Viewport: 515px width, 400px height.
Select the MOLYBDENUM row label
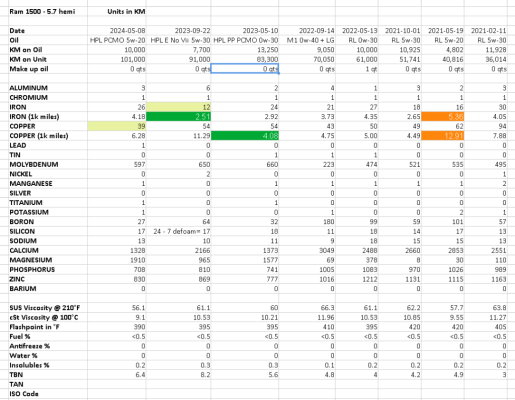[34, 164]
